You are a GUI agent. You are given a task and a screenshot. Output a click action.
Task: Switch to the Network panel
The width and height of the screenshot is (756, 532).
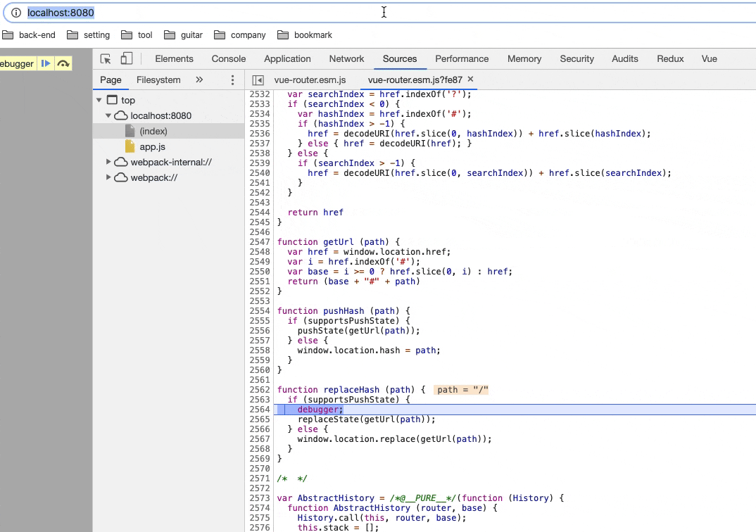pyautogui.click(x=346, y=59)
